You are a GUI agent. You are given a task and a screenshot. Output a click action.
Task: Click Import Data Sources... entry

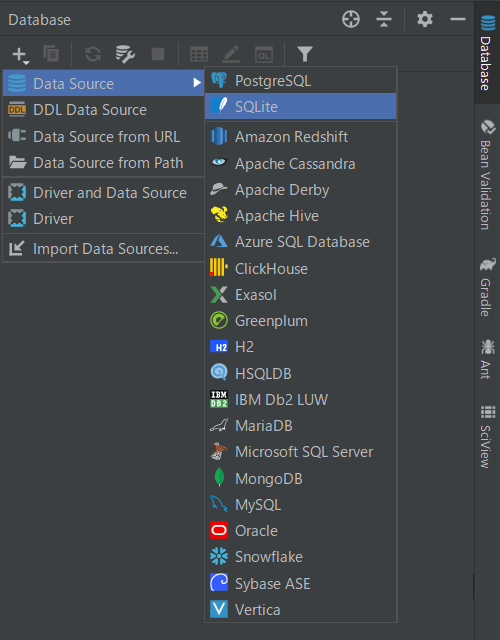tap(103, 249)
